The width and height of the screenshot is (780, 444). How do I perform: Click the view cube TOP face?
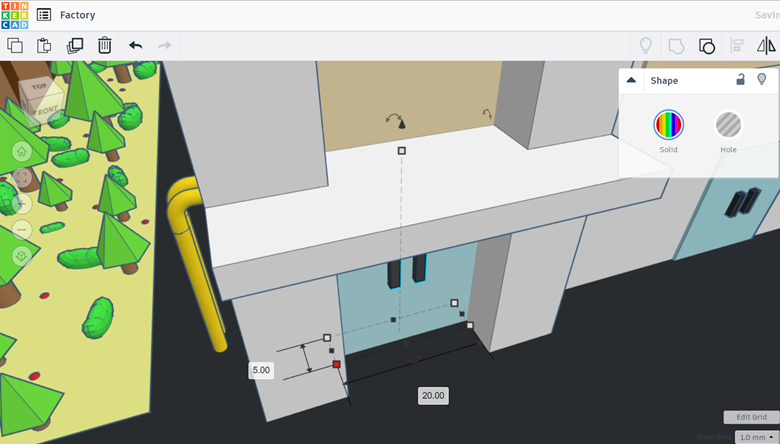pyautogui.click(x=39, y=87)
